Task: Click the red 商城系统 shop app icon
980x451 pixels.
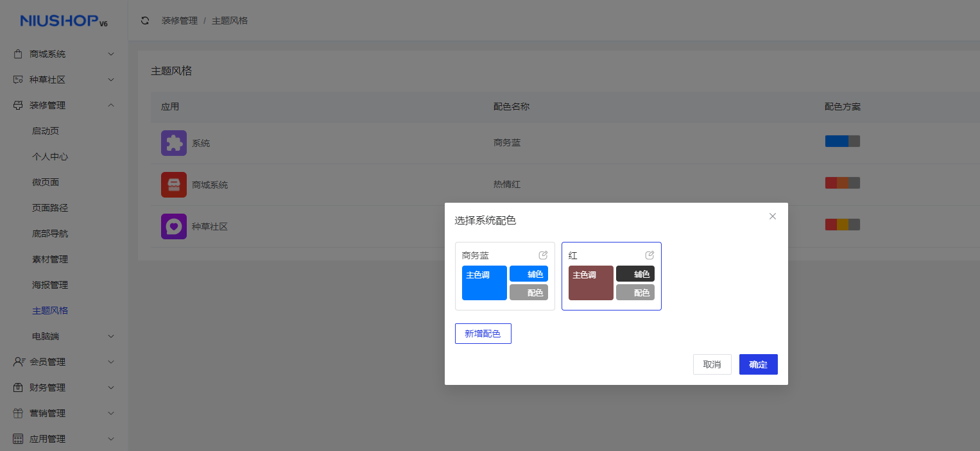Action: [x=174, y=185]
